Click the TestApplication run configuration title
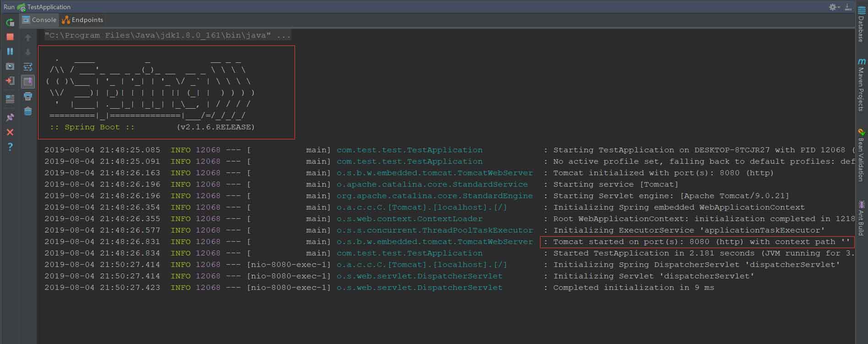This screenshot has width=868, height=344. click(x=49, y=7)
